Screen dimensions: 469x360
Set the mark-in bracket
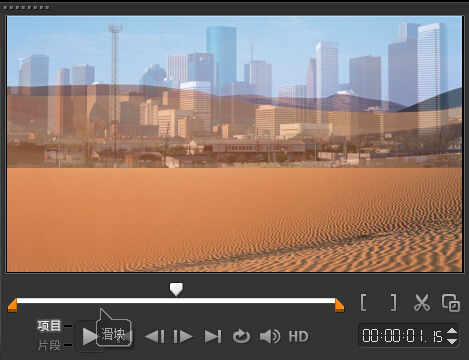click(364, 303)
